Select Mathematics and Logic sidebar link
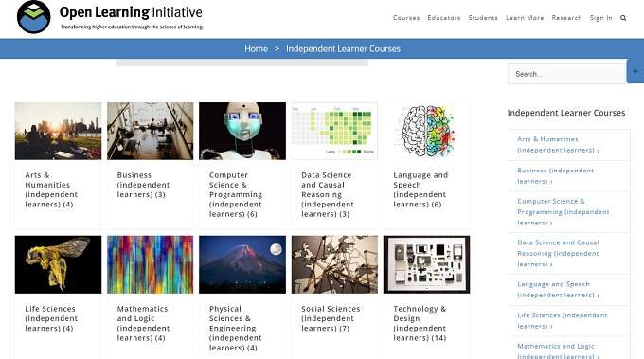 558,351
